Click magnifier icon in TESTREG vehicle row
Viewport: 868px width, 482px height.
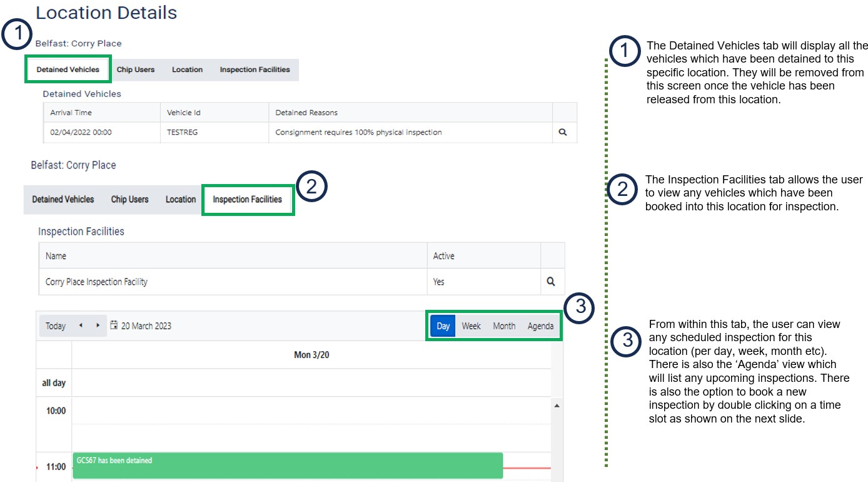point(562,133)
